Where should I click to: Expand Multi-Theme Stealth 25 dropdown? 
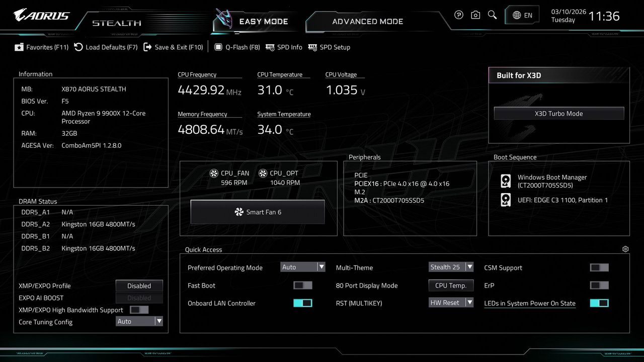pyautogui.click(x=451, y=267)
